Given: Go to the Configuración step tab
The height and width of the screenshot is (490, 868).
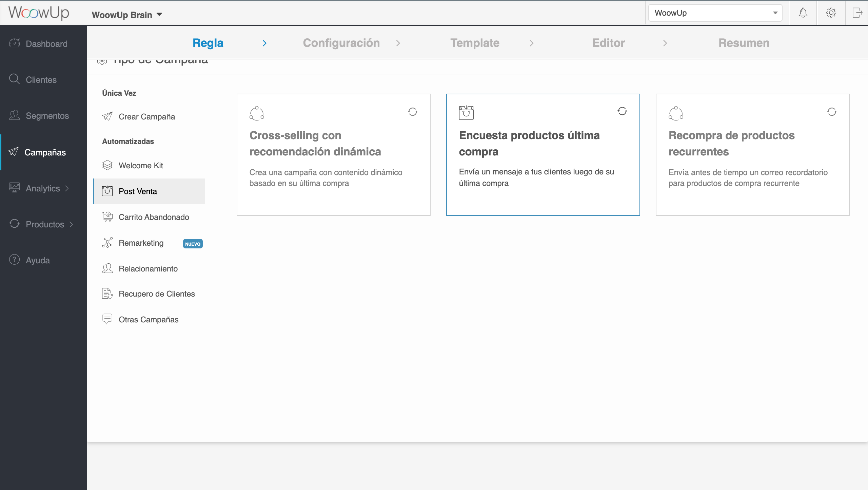Looking at the screenshot, I should 341,43.
